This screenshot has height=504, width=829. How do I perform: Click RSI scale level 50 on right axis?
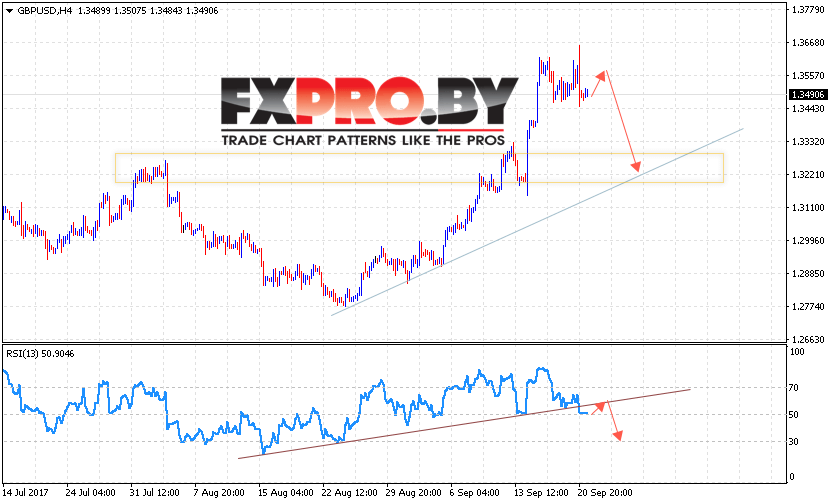[x=794, y=415]
